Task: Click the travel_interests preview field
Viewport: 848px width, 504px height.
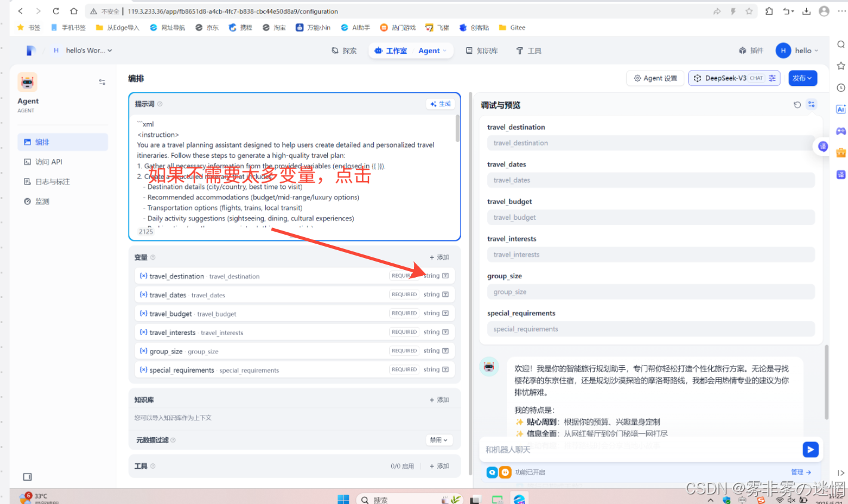Action: click(651, 255)
